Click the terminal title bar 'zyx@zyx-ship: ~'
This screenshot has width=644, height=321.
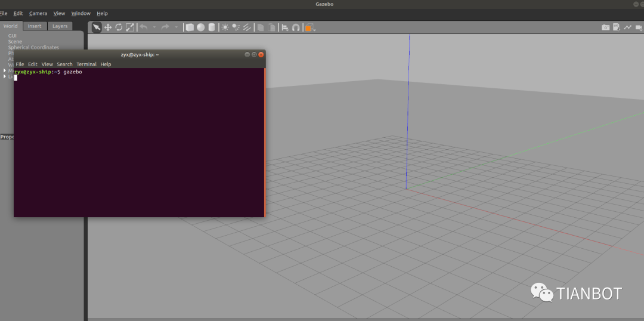click(140, 54)
